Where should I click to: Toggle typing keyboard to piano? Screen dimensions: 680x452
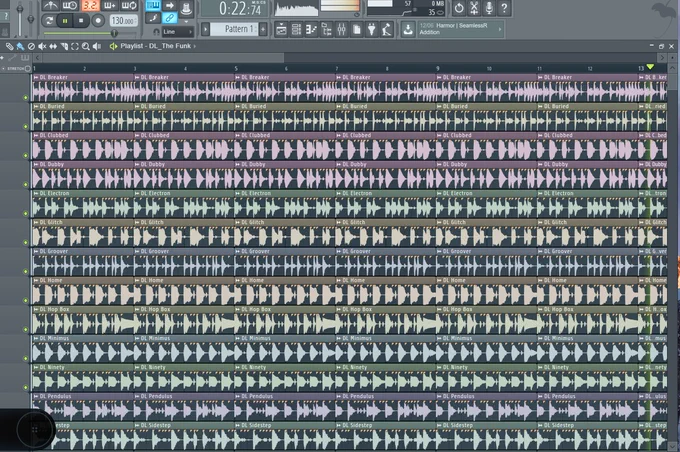click(153, 6)
